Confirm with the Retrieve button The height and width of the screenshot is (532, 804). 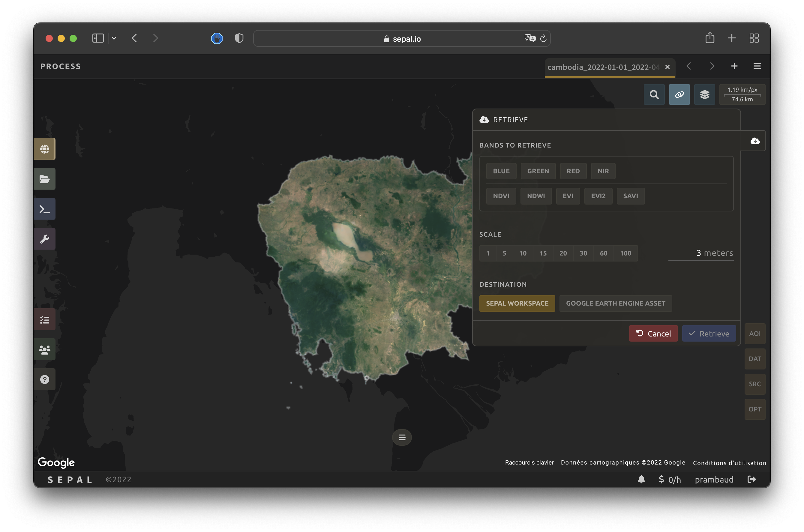point(709,333)
